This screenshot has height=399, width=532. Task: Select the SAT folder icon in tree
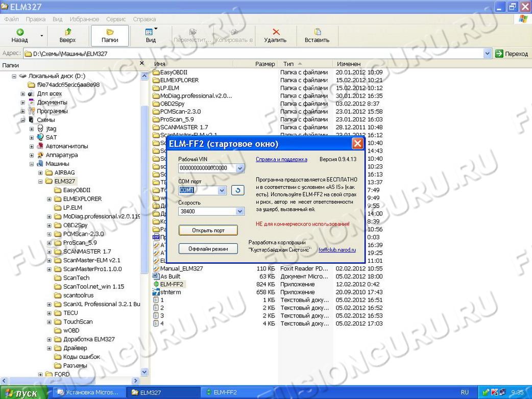[40, 137]
